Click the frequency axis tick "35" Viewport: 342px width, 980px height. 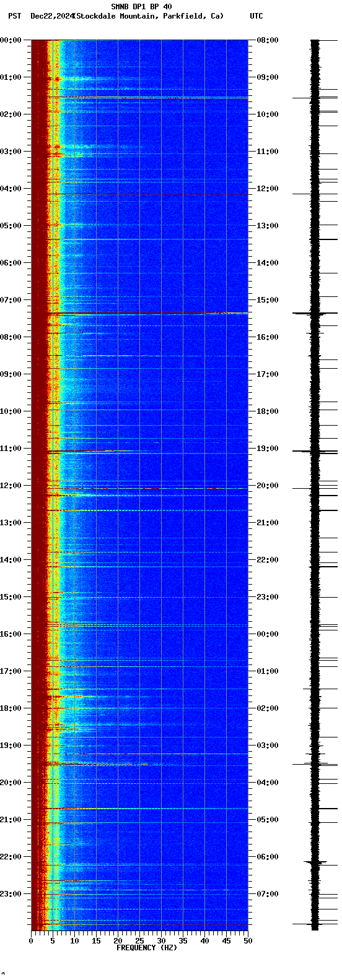click(183, 941)
